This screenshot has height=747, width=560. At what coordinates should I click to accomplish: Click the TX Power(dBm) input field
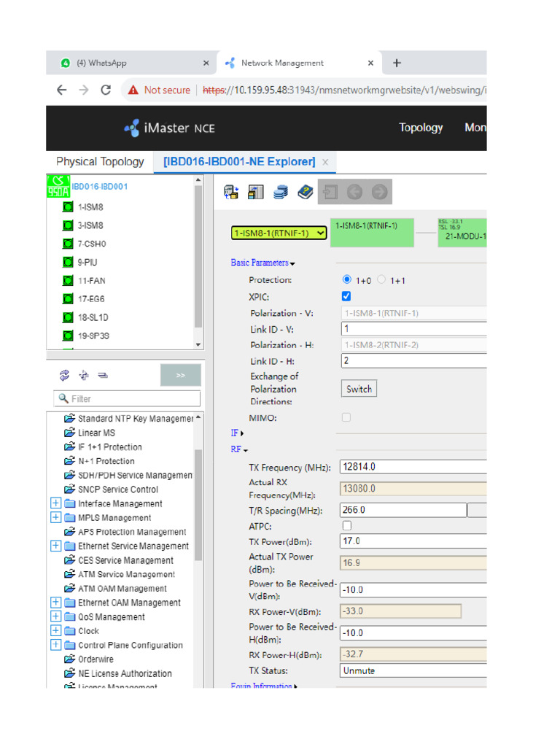click(x=413, y=541)
